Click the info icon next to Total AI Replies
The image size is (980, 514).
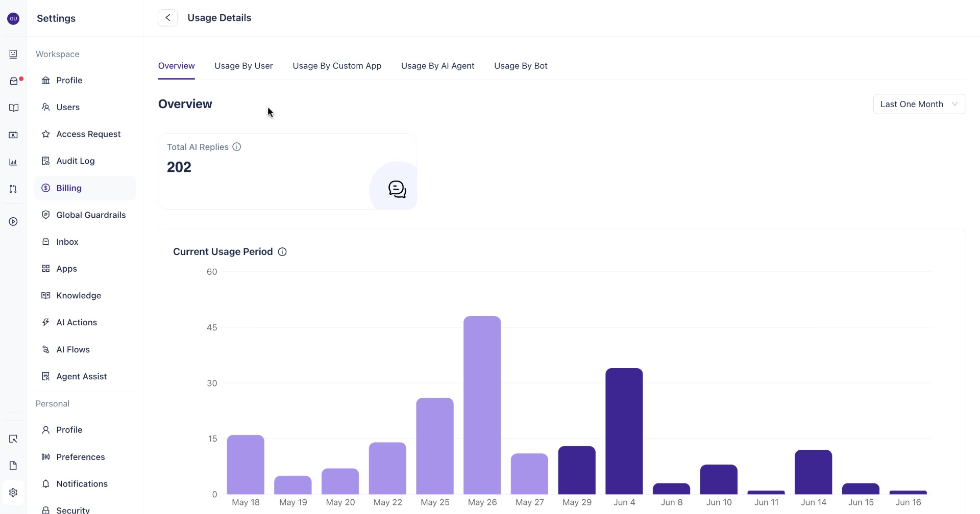click(237, 147)
